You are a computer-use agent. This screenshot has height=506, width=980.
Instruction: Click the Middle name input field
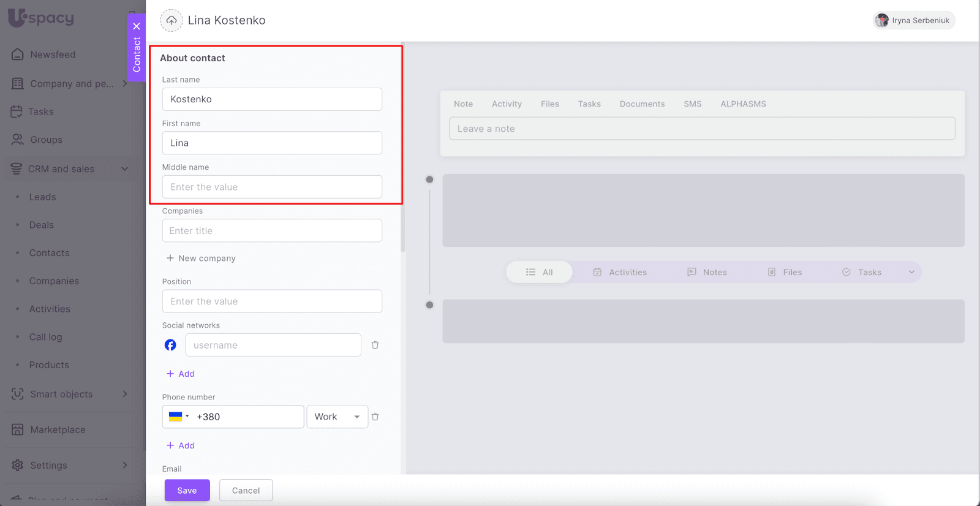click(x=272, y=187)
